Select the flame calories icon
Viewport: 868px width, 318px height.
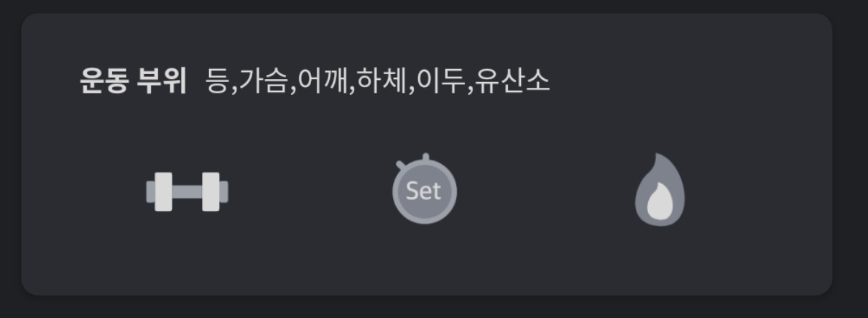click(660, 189)
